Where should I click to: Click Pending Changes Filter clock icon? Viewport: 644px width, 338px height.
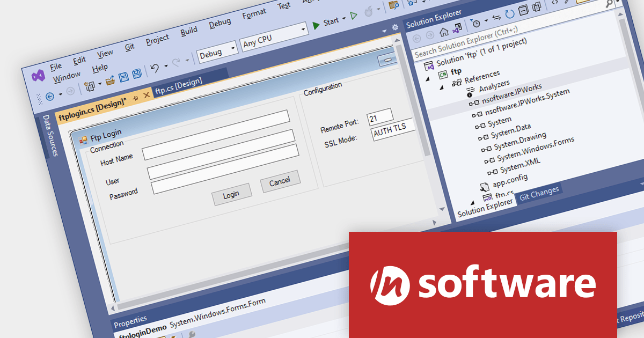tap(475, 23)
